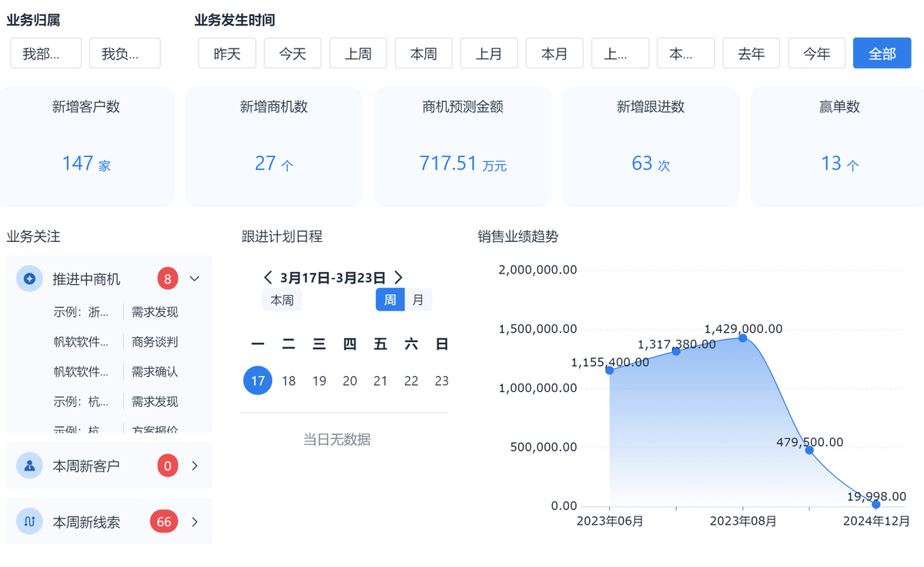924x567 pixels.
Task: Select day 22 in the calendar
Action: 411,381
